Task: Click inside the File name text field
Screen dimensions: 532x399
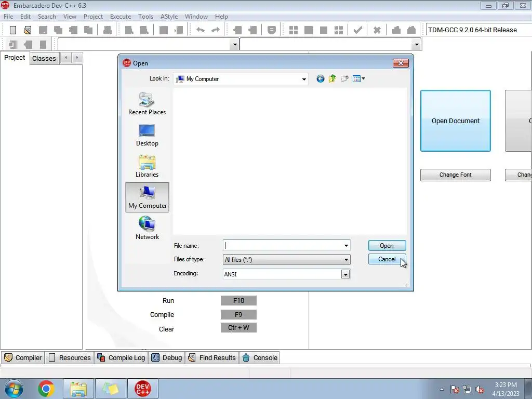Action: click(x=283, y=245)
